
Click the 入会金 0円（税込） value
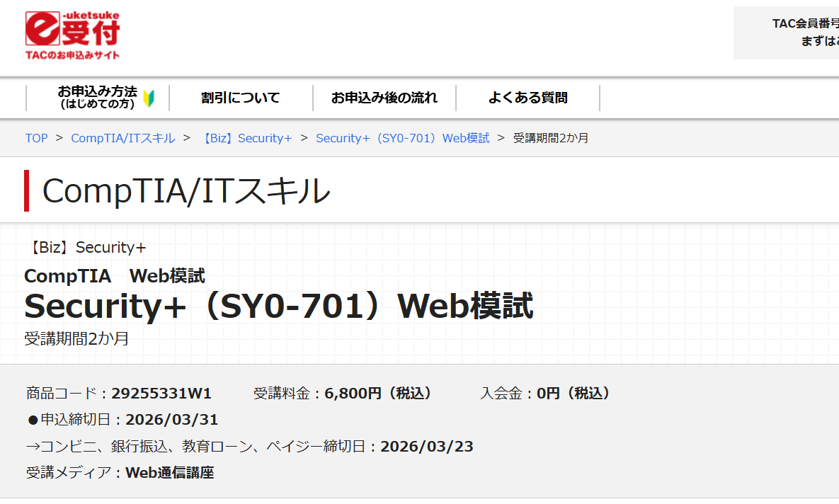point(576,394)
